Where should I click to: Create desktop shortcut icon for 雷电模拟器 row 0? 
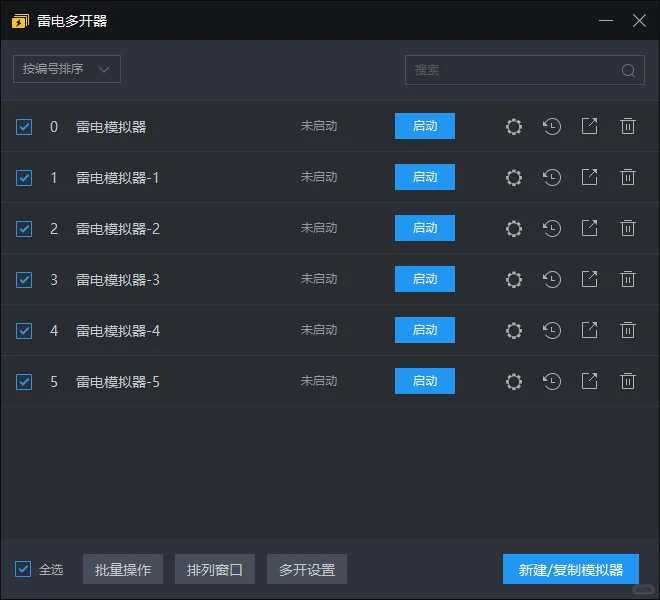click(589, 126)
